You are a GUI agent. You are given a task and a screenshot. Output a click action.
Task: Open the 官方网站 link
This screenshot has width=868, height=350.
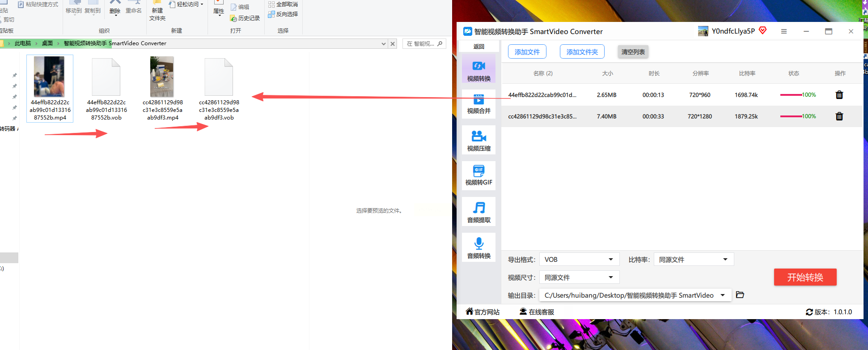click(x=483, y=312)
